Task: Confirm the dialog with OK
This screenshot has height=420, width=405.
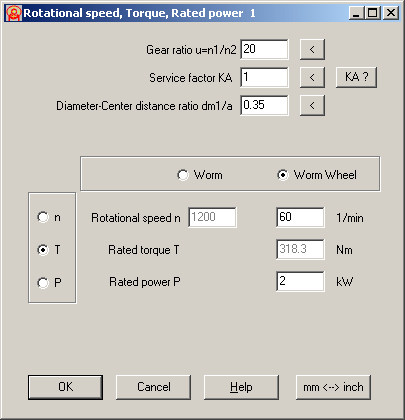Action: click(65, 387)
